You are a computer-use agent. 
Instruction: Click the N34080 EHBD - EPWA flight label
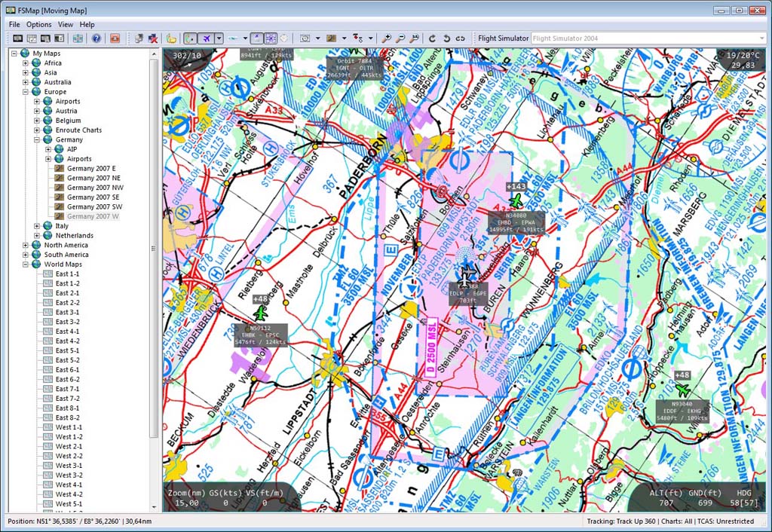[516, 222]
